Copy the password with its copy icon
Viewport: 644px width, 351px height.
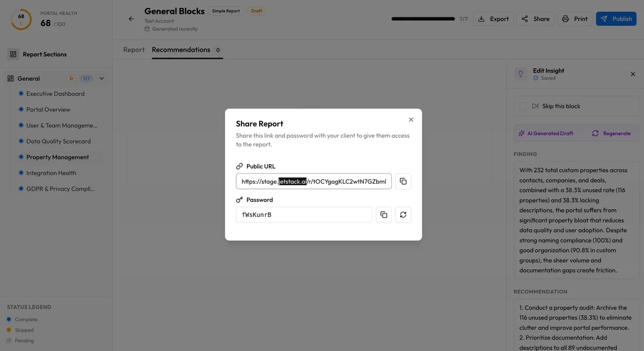click(x=384, y=215)
